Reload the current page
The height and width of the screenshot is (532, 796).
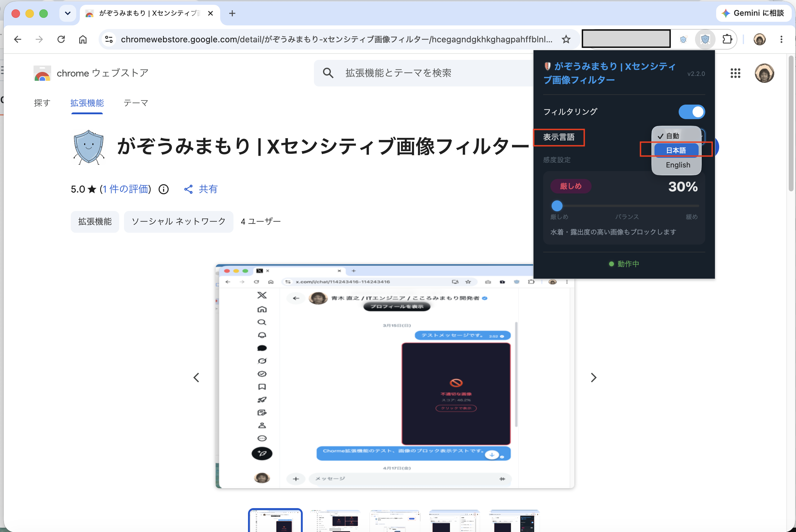[61, 39]
